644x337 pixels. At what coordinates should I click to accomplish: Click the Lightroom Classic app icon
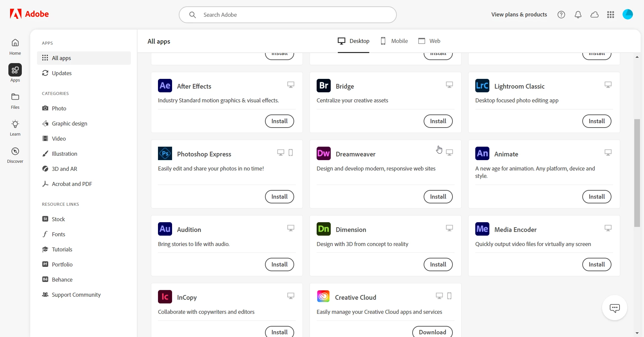[482, 86]
